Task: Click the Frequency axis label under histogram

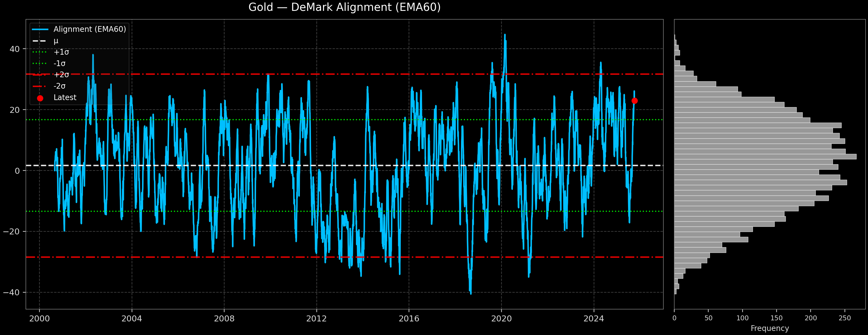Action: (x=769, y=328)
